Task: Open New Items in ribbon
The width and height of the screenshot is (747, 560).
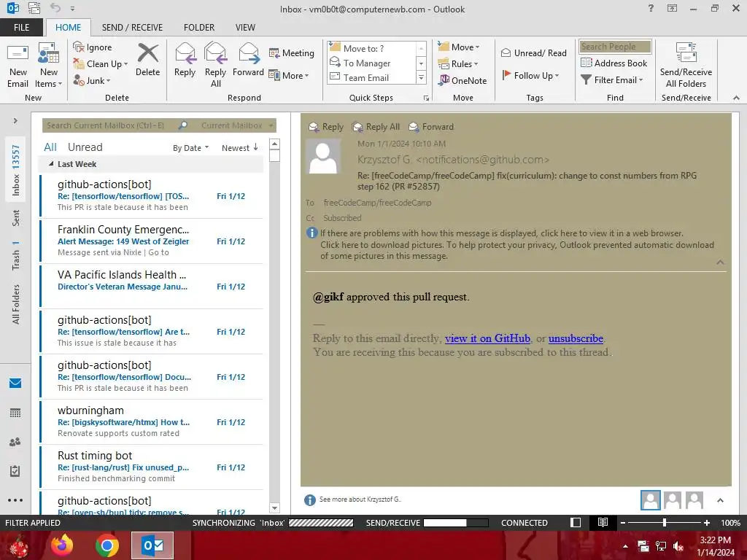Action: [x=49, y=66]
